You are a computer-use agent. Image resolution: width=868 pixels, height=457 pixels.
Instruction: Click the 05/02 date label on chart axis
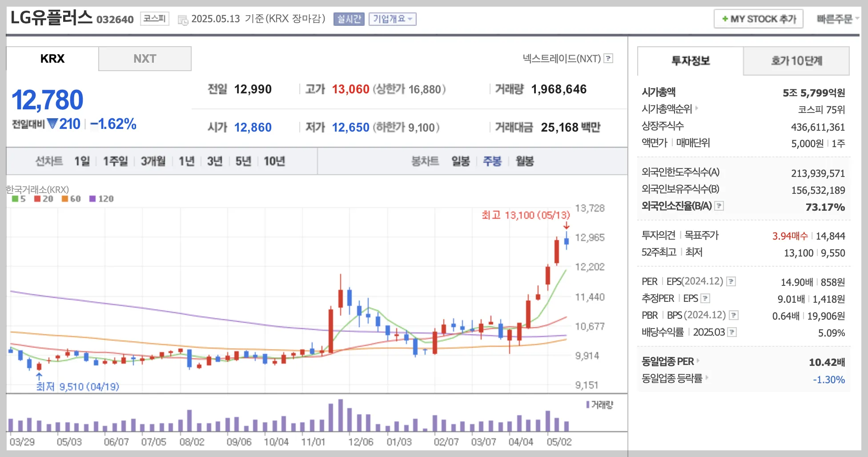click(x=559, y=442)
